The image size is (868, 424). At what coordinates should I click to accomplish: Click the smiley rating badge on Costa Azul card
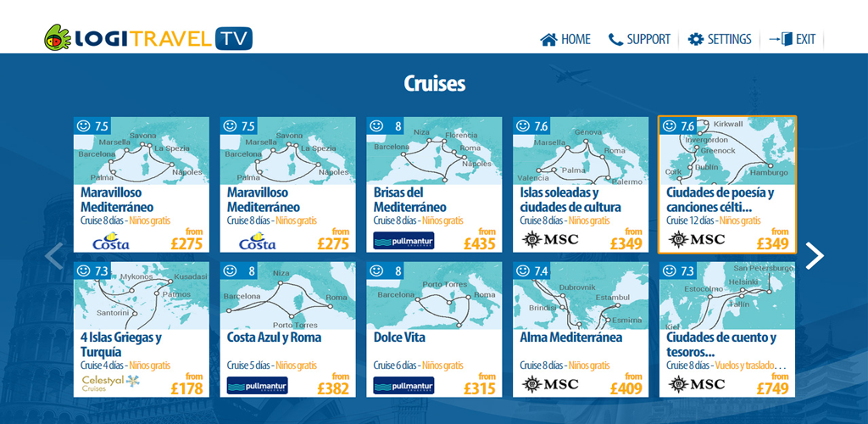pyautogui.click(x=230, y=271)
